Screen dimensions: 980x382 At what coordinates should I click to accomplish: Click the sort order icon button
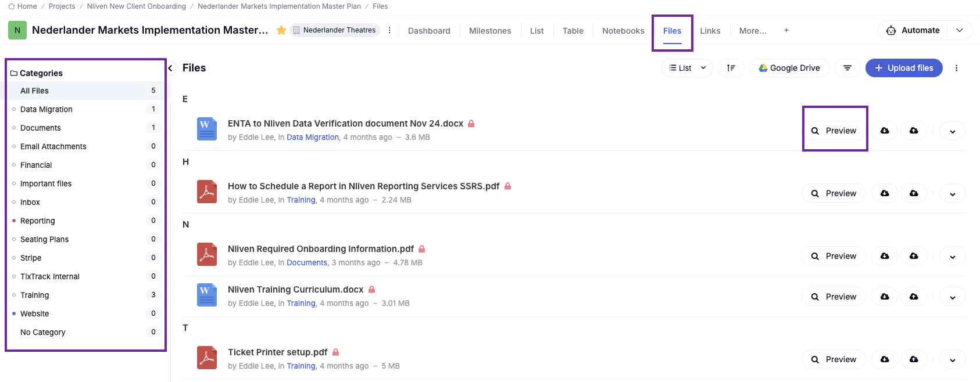pyautogui.click(x=731, y=68)
